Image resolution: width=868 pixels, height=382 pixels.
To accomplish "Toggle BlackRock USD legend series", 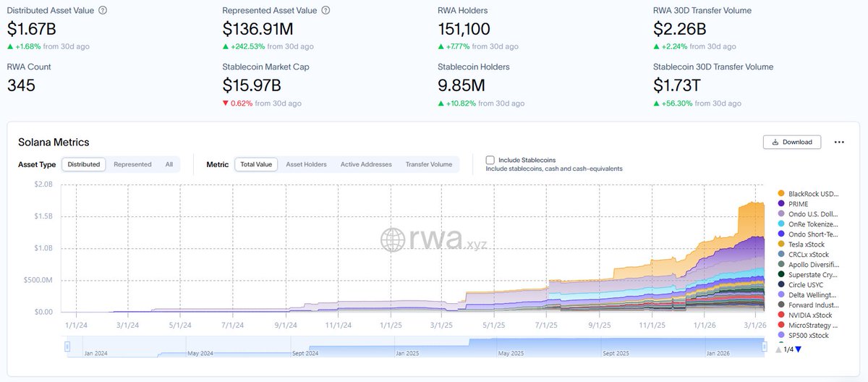I will coord(808,193).
